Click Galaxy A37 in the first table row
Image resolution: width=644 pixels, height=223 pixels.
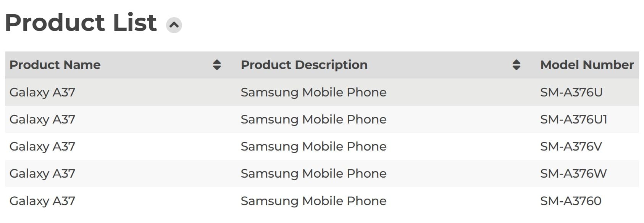(x=42, y=92)
